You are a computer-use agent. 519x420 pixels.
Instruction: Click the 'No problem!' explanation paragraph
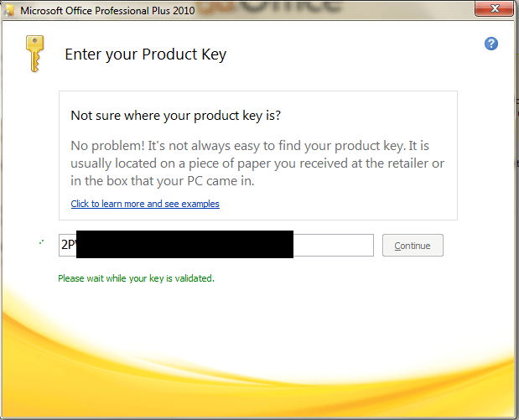coord(257,162)
